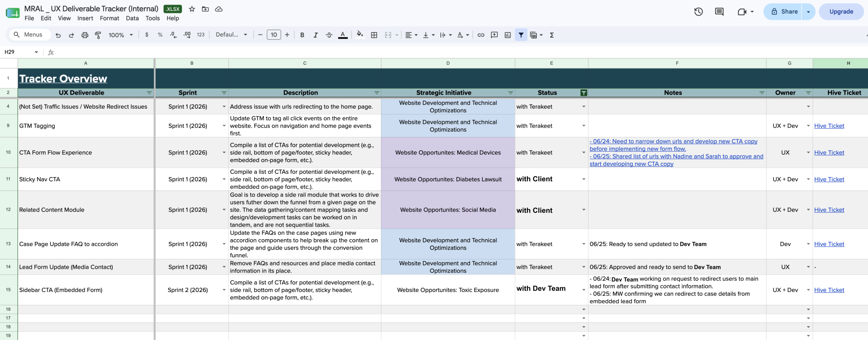Viewport: 868px width, 340px height.
Task: Open comments panel icon
Action: (x=719, y=12)
